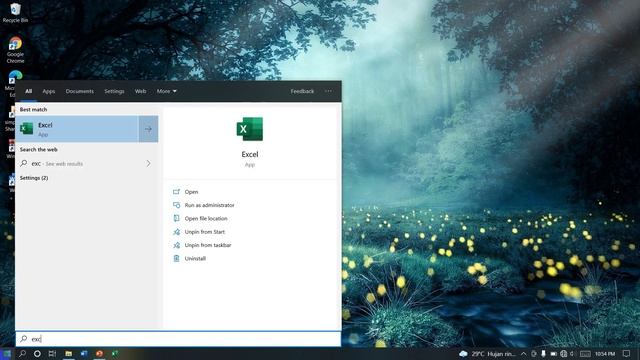The width and height of the screenshot is (640, 360).
Task: Open Google Chrome desktop shortcut
Action: (15, 49)
